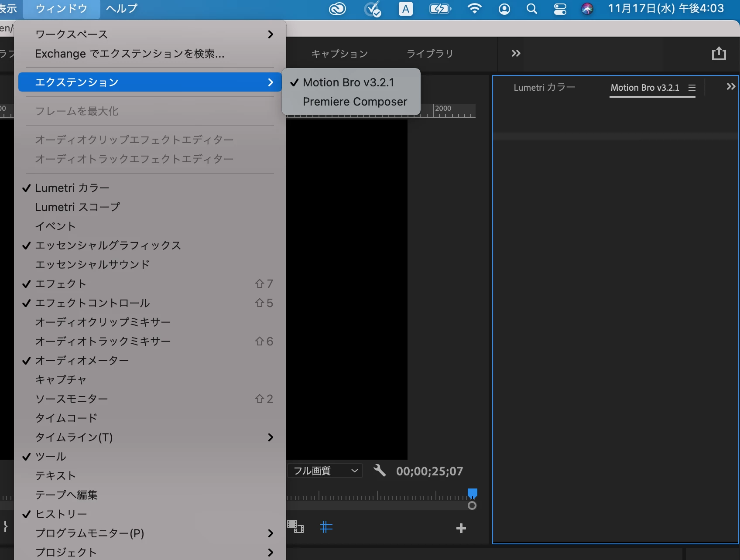Open オーディオトラックミキサー panel
The height and width of the screenshot is (560, 740).
click(x=150, y=341)
